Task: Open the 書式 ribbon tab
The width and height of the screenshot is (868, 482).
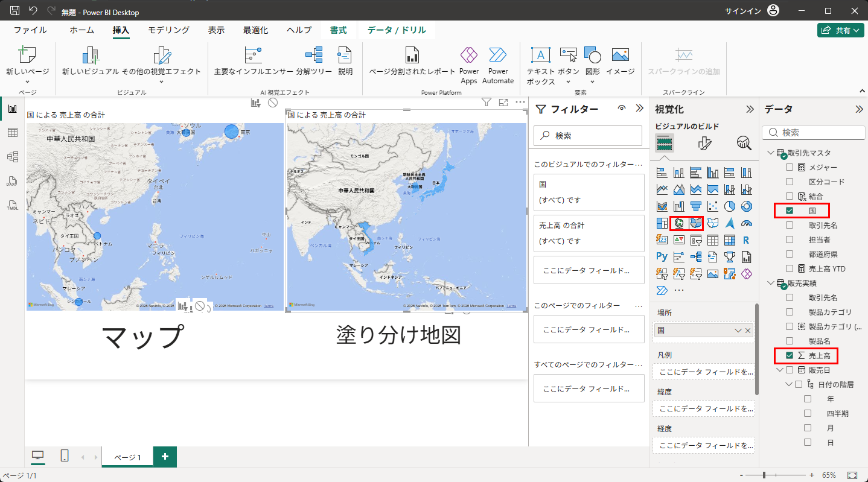Action: [x=338, y=30]
